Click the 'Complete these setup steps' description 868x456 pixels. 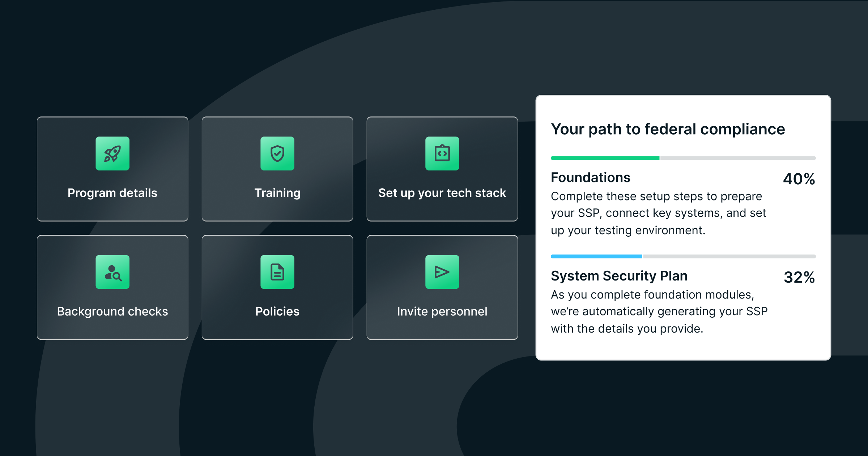pyautogui.click(x=659, y=213)
